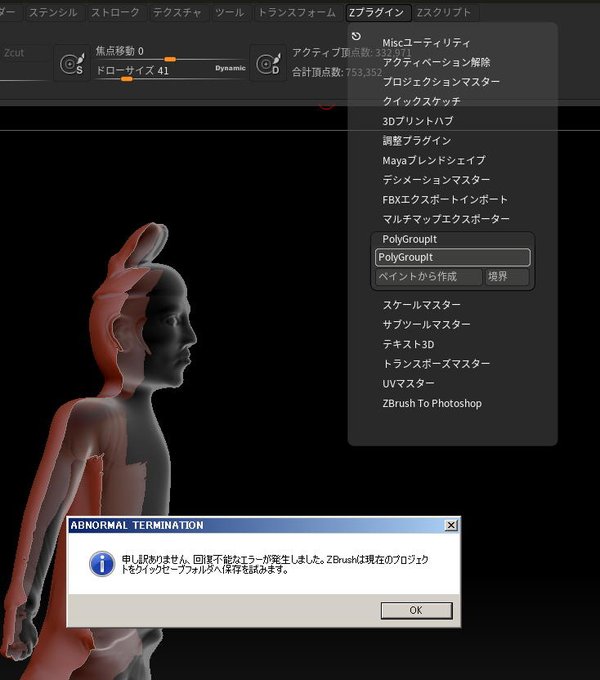This screenshot has height=680, width=600.
Task: Open the ツール menu
Action: [x=230, y=13]
